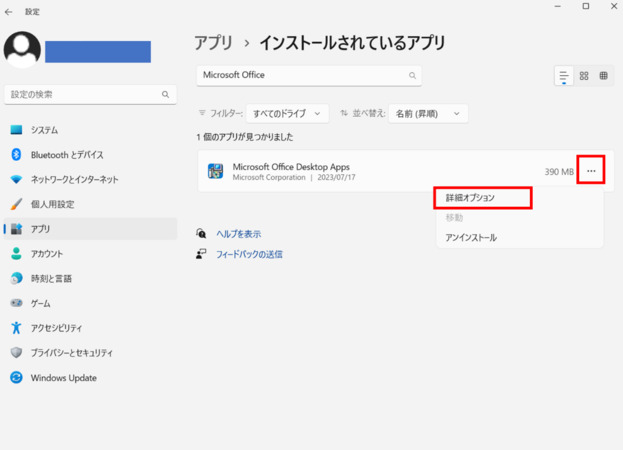Switch to grid view layout

[584, 75]
